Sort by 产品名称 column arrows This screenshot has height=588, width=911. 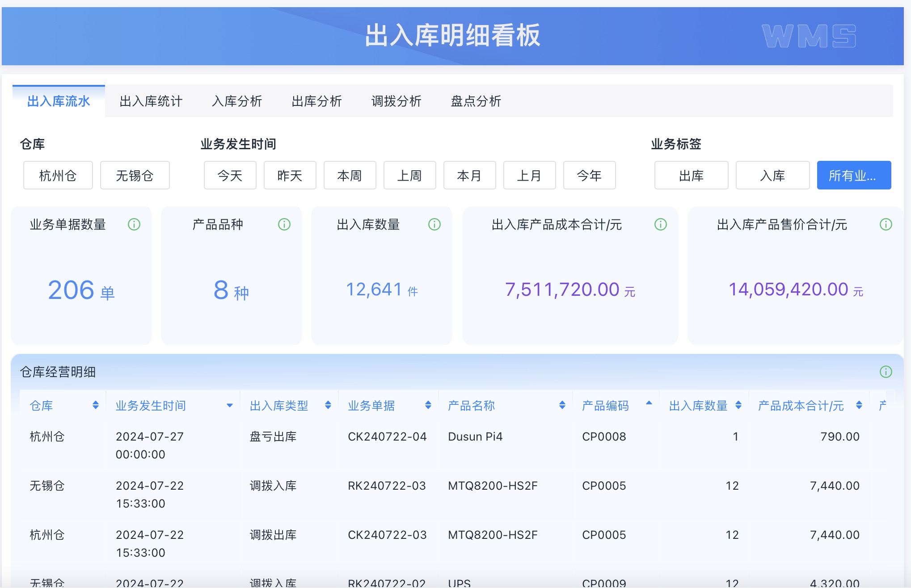click(562, 405)
